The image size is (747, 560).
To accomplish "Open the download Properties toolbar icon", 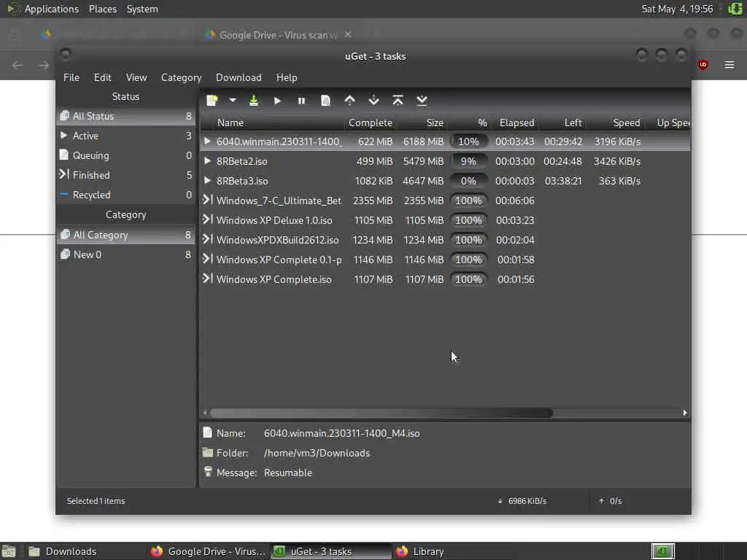I will click(x=325, y=101).
